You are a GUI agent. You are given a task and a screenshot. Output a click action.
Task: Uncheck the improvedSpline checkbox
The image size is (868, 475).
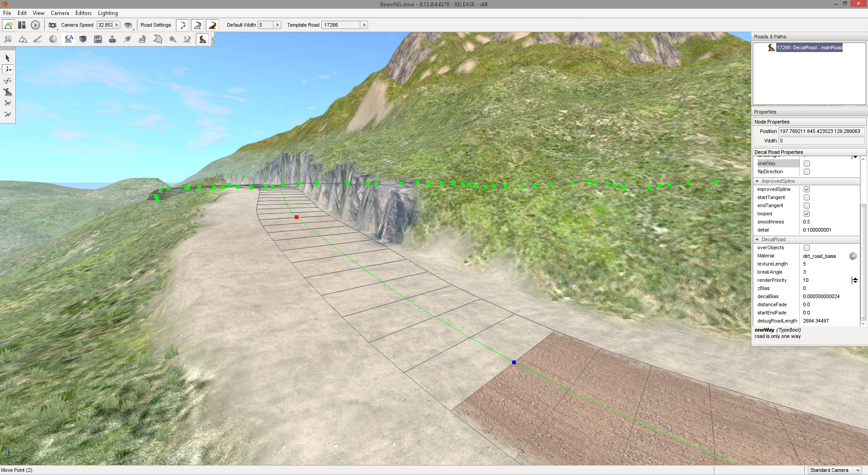[807, 190]
